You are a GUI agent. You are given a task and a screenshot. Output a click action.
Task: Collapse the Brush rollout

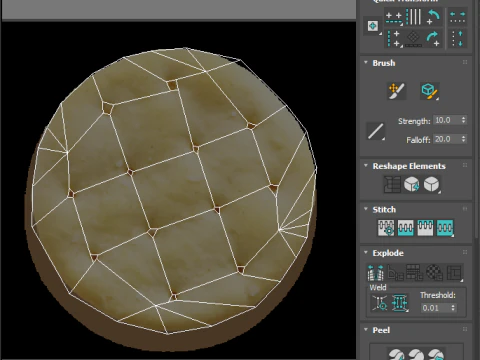[366, 63]
